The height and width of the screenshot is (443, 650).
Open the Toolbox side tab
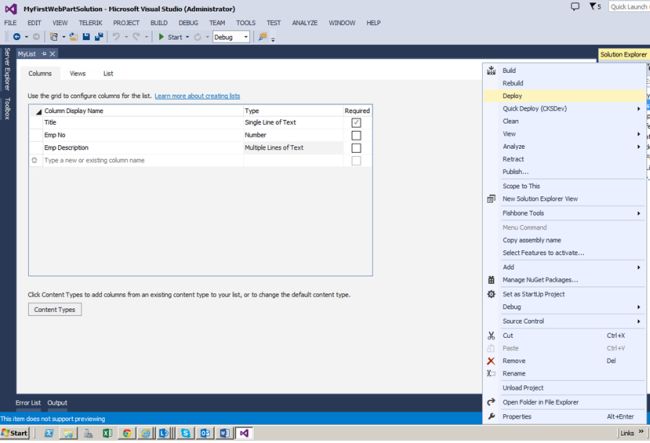point(7,109)
